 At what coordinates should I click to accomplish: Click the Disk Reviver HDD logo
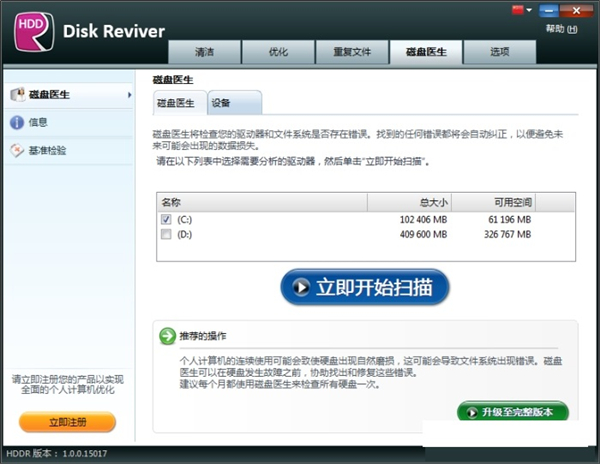click(34, 31)
